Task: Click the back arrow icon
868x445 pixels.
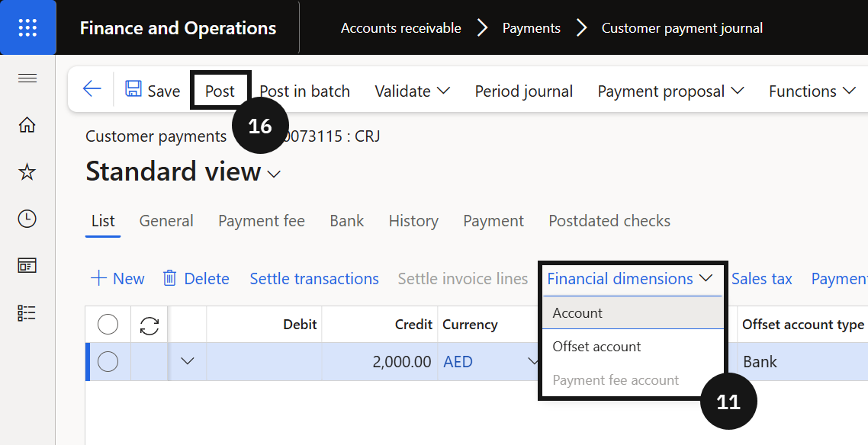Action: click(x=92, y=88)
